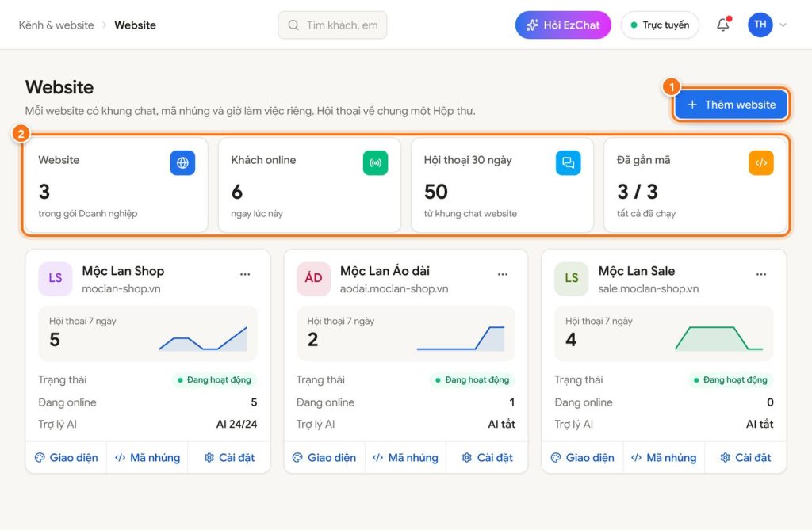
Task: Click AI tắt on Mộc Lan Sale card
Action: coord(760,425)
